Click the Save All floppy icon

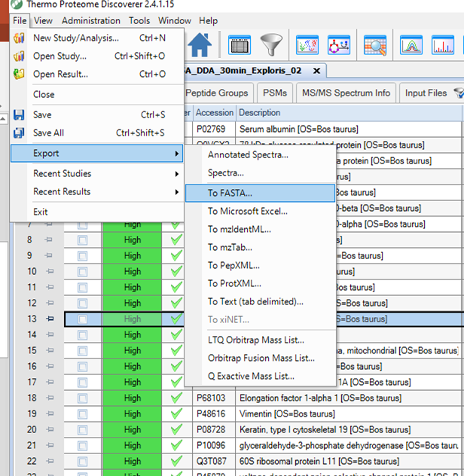point(19,133)
